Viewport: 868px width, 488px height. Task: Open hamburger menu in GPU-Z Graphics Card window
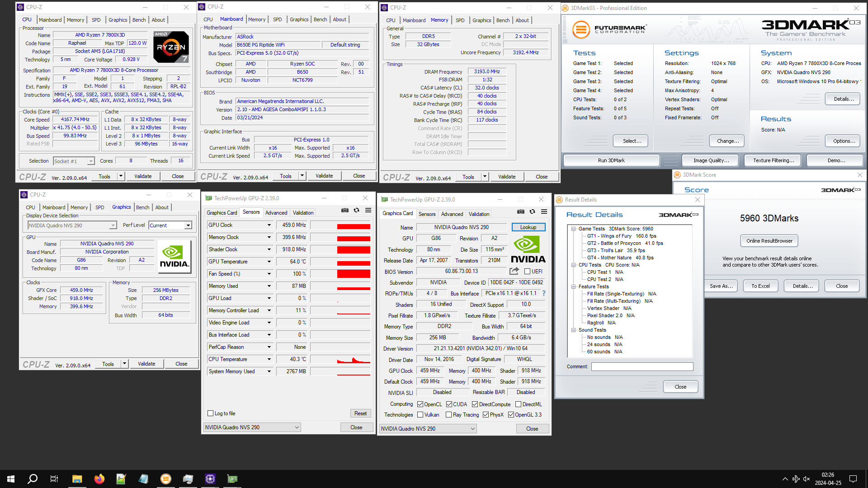(x=544, y=212)
